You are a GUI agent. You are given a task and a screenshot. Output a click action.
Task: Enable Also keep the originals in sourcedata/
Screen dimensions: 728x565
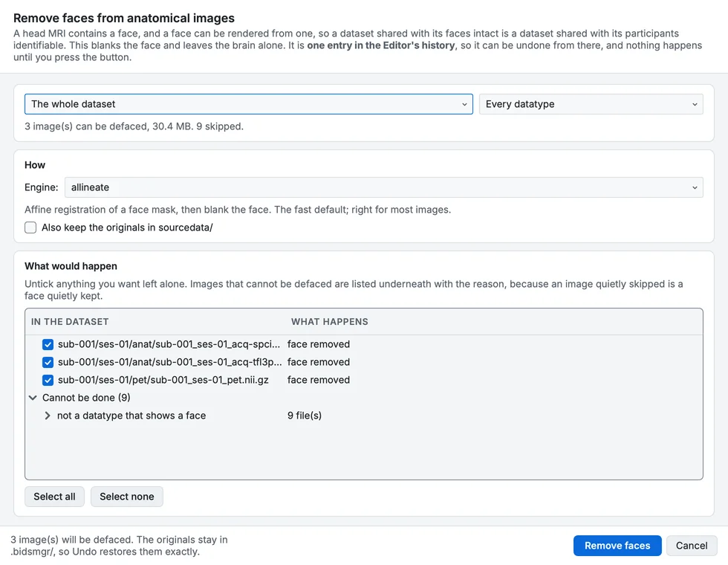(30, 227)
